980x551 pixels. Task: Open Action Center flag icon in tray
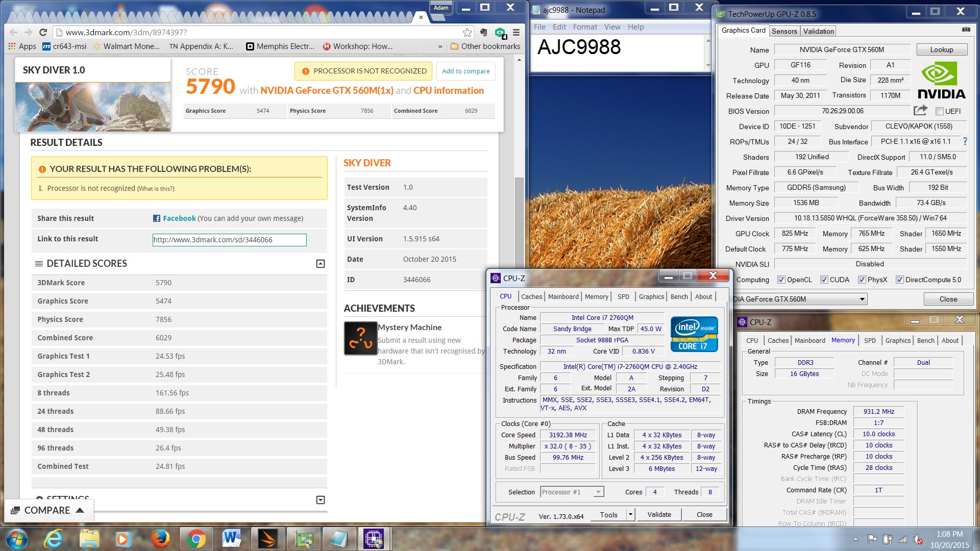coord(872,539)
